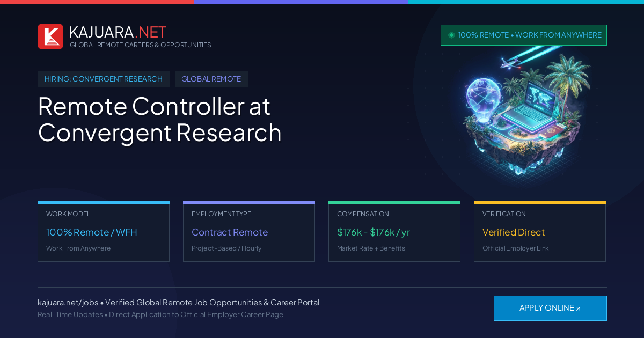Click the APPLY ONLINE button
Viewport: 644px width, 338px height.
point(550,308)
